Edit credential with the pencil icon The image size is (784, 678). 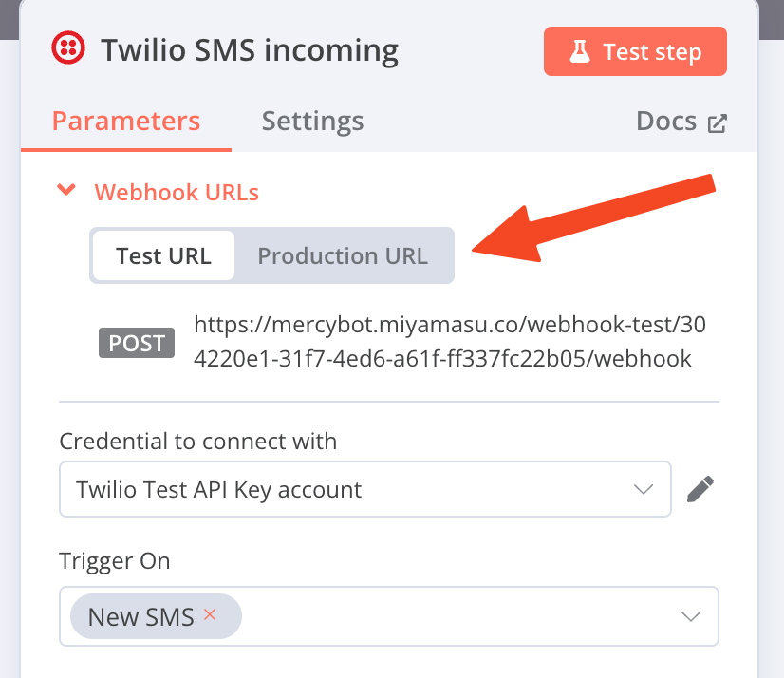point(700,489)
